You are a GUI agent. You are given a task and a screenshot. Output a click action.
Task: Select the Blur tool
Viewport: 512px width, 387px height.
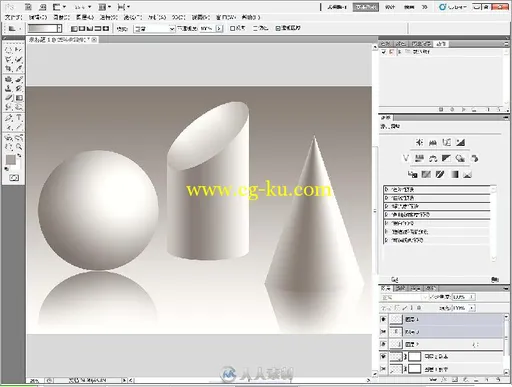coord(9,107)
